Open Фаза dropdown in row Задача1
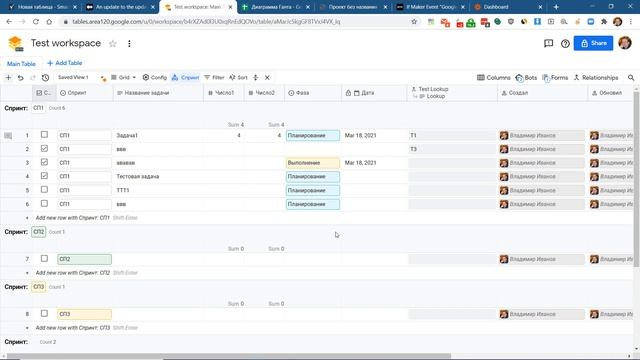The height and width of the screenshot is (360, 640). tap(313, 136)
